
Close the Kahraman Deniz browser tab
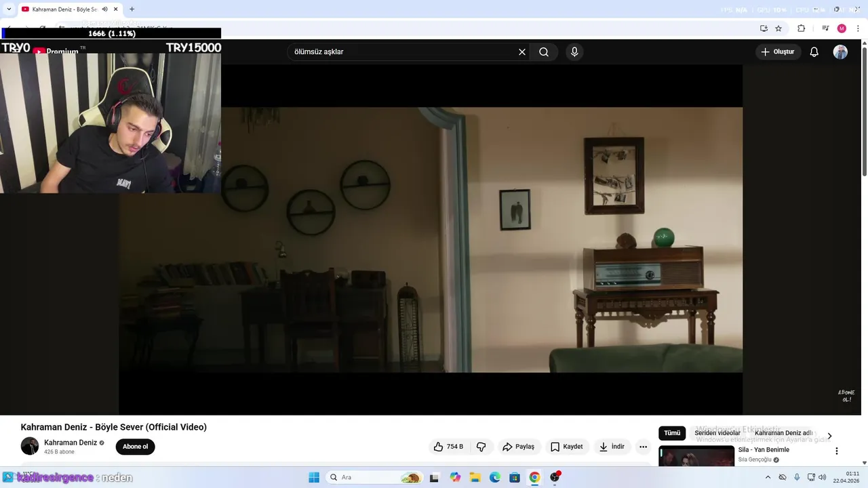point(116,9)
